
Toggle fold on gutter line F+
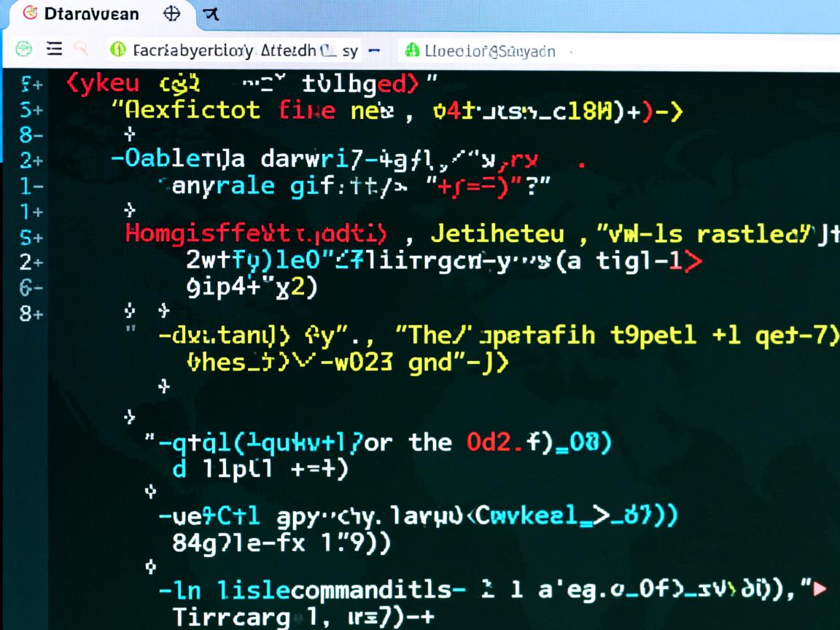tap(31, 84)
